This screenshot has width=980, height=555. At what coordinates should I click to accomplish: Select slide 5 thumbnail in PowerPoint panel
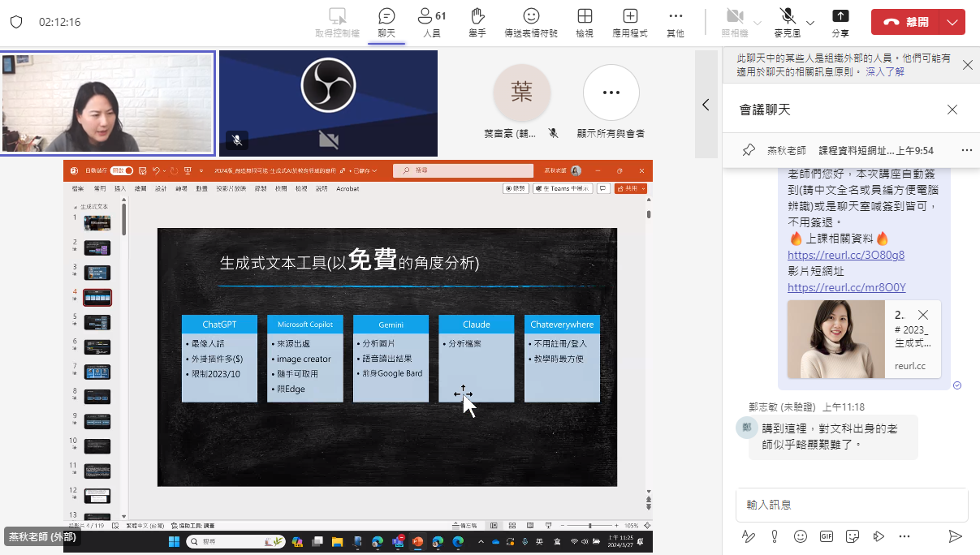pyautogui.click(x=97, y=322)
